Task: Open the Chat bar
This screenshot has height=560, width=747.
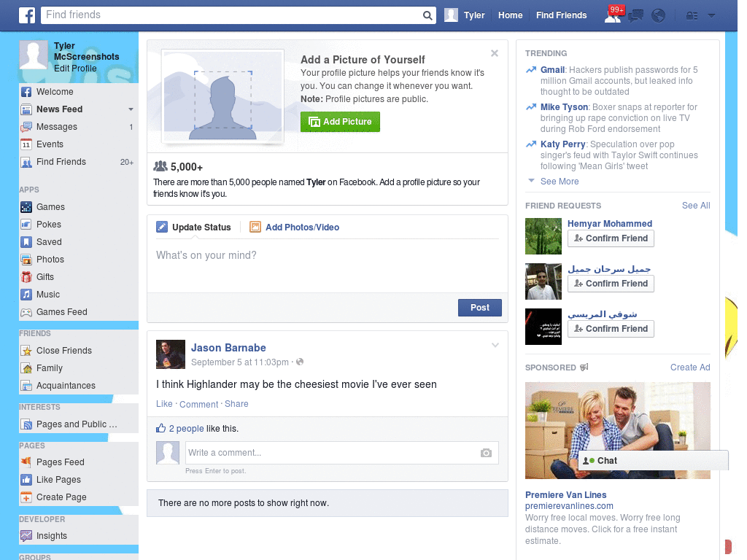Action: tap(653, 461)
